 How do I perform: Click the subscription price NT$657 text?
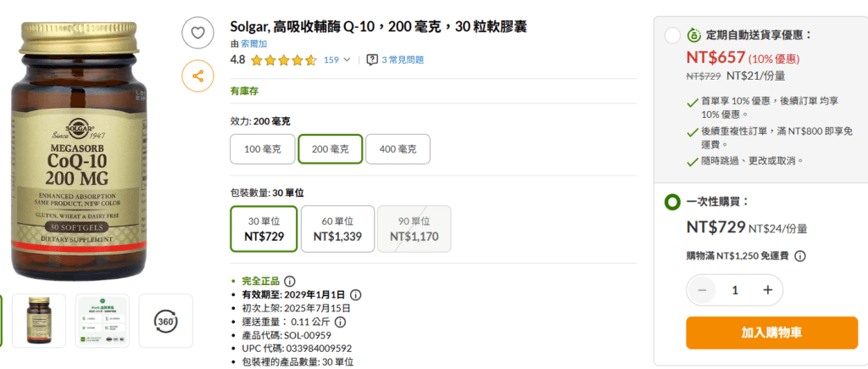coord(715,57)
